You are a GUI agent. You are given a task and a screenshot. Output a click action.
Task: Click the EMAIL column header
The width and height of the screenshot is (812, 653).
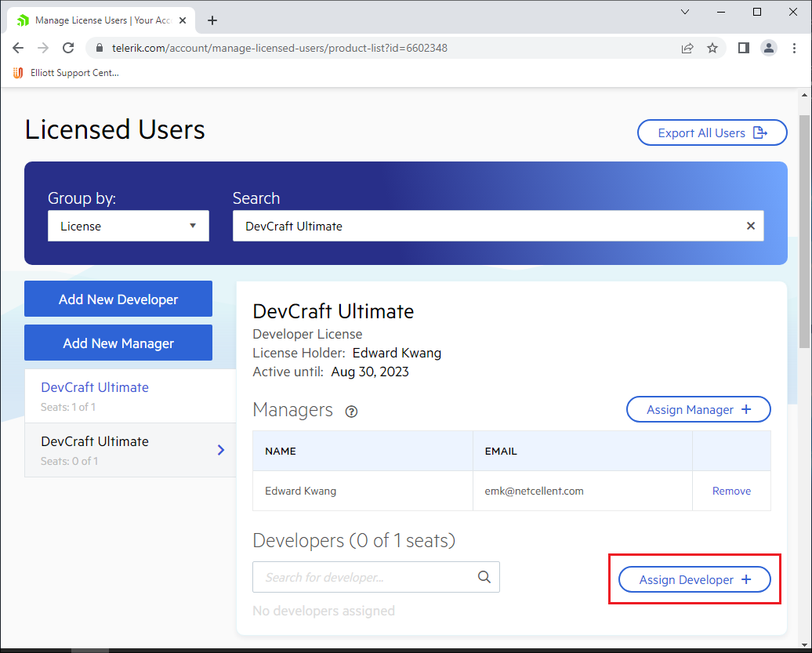(582, 451)
